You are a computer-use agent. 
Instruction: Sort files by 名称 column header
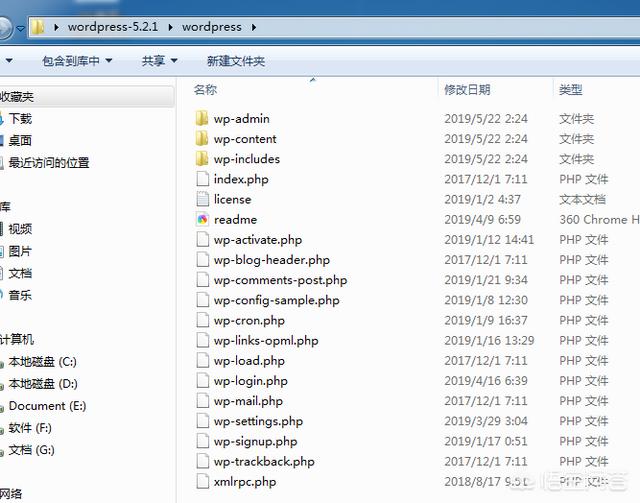205,90
